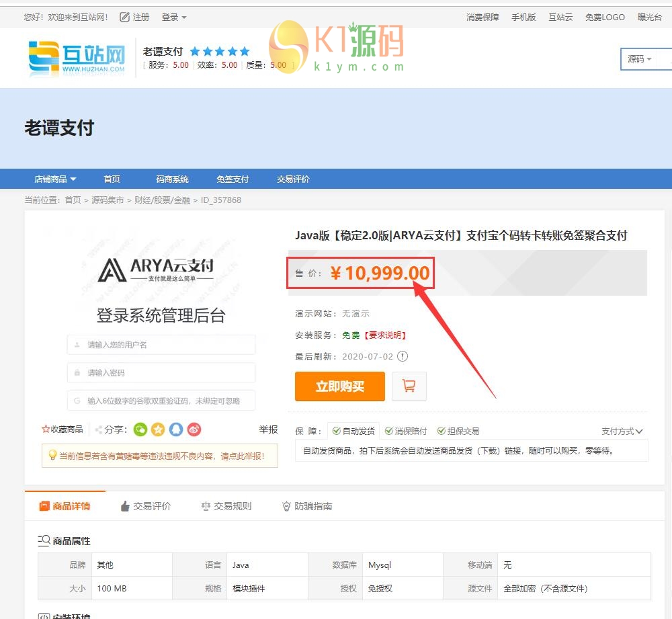Click the ￥10,999.00 price text
This screenshot has height=619, width=672.
pyautogui.click(x=380, y=273)
